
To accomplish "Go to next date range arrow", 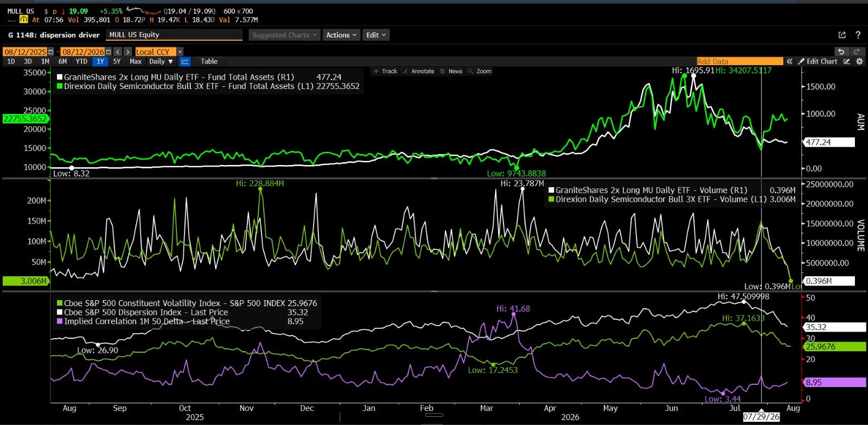I will pos(127,52).
